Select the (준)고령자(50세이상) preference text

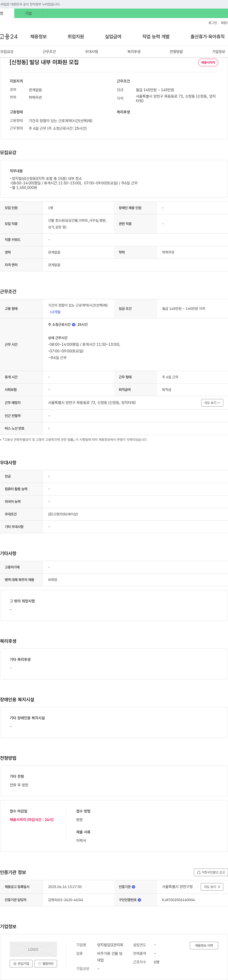point(63,514)
